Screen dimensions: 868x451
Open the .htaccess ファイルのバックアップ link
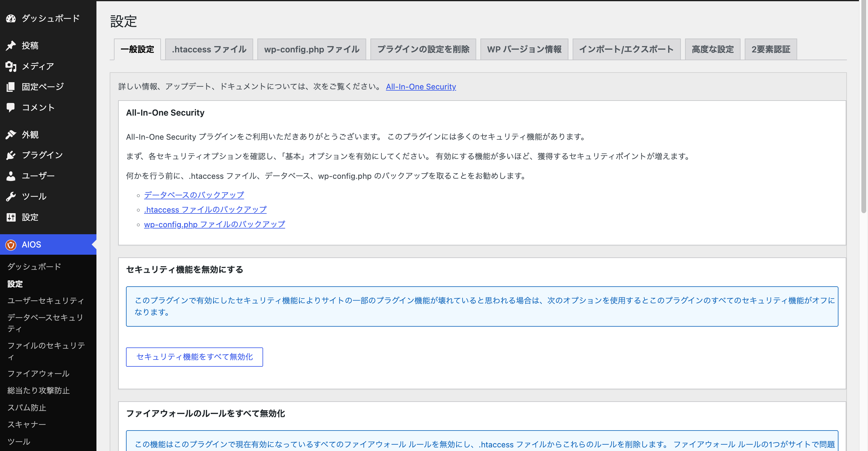(205, 210)
